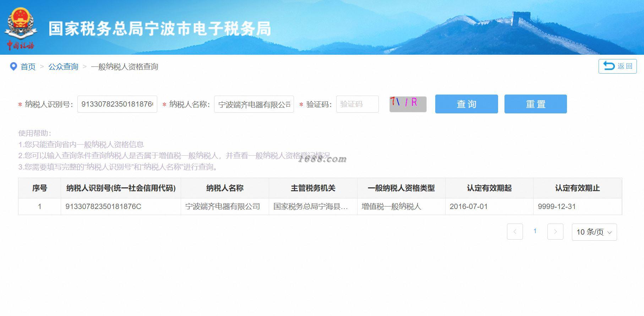The image size is (644, 316).
Task: Select cell 增值税一般纳税人
Action: click(x=401, y=207)
